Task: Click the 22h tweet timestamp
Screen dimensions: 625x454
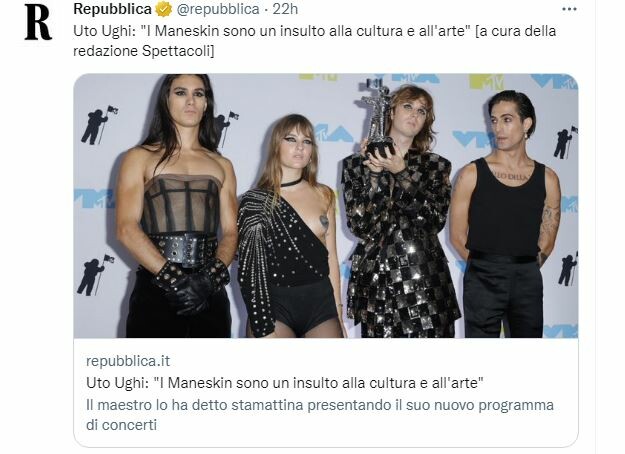Action: tap(285, 9)
